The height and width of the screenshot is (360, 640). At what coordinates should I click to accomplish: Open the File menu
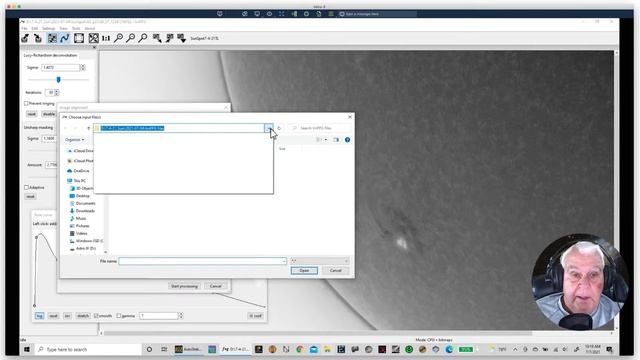[x=24, y=29]
